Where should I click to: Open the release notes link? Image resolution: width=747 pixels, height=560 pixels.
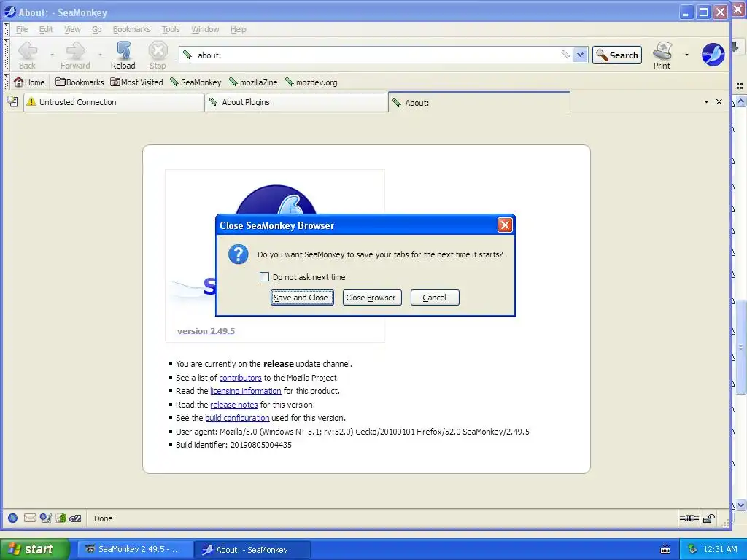(x=234, y=405)
